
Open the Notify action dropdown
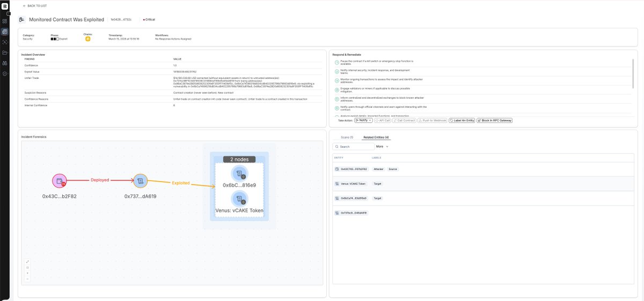tap(363, 120)
